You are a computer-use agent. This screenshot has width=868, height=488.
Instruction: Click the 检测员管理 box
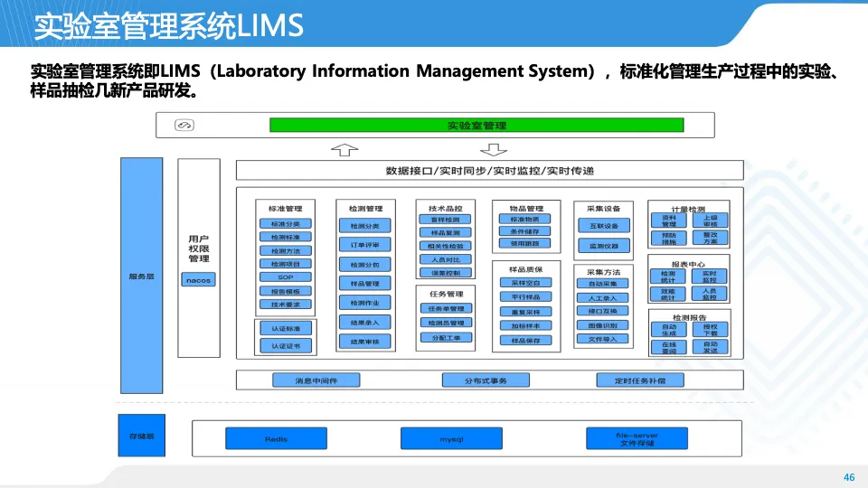446,323
